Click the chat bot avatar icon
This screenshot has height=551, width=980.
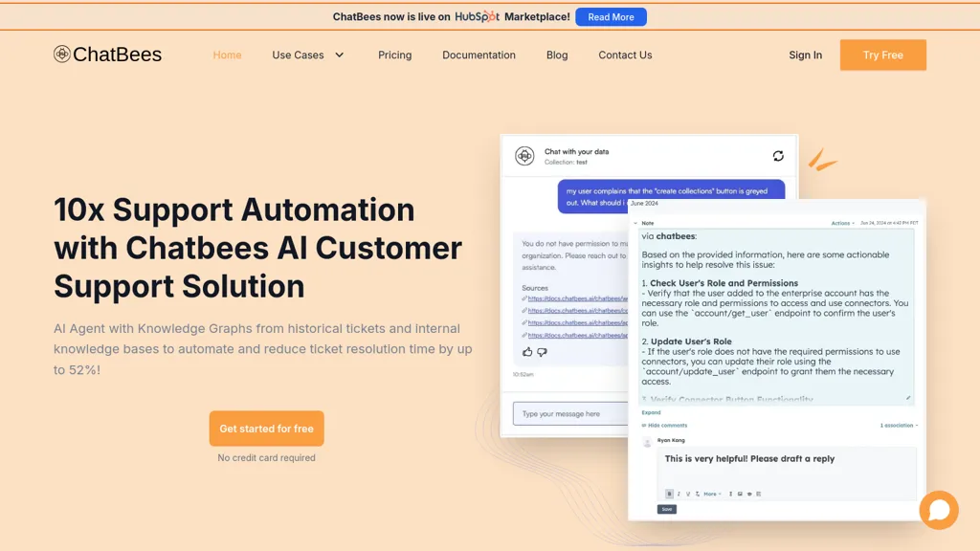tap(524, 156)
